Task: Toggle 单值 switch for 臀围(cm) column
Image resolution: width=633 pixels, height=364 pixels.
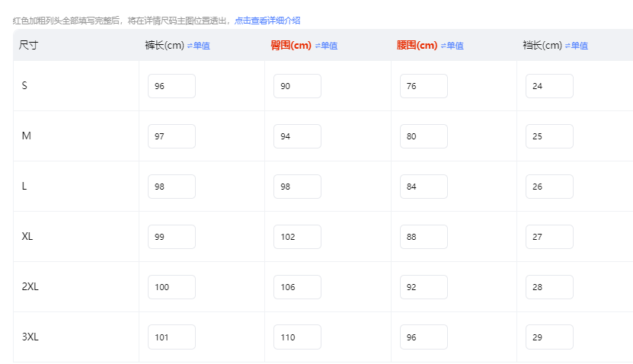Action: tap(326, 46)
